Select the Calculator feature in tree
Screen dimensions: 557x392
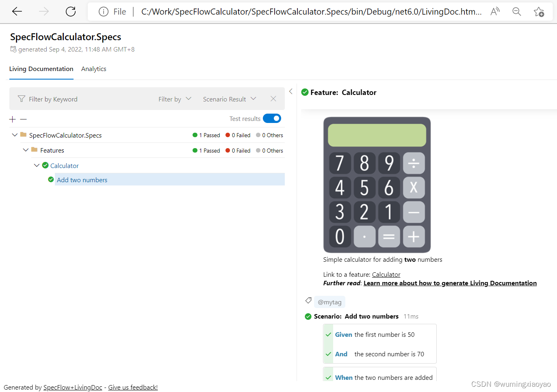point(65,166)
